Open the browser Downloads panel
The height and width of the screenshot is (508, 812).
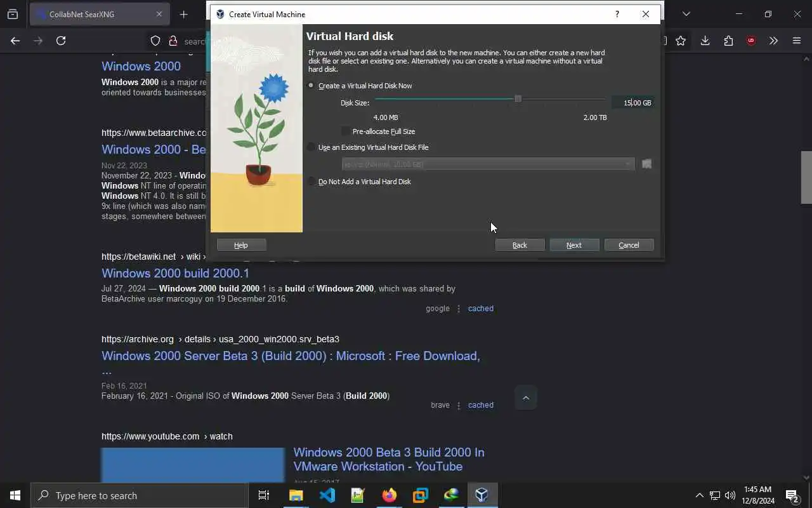tap(705, 41)
